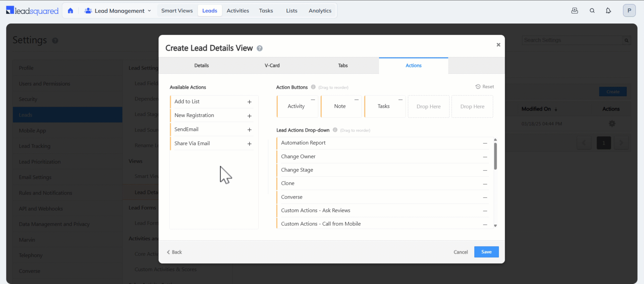Switch to the Tabs tab
644x284 pixels.
click(343, 66)
